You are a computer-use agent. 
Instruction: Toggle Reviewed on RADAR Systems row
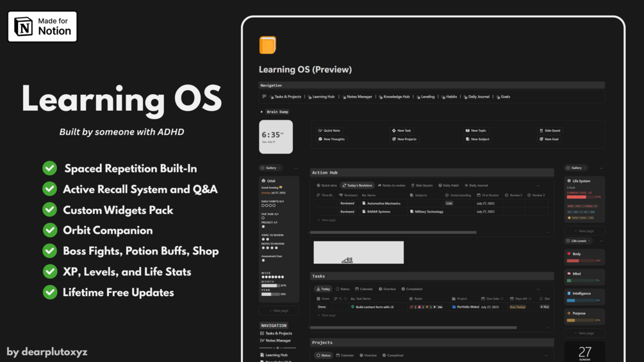click(347, 212)
